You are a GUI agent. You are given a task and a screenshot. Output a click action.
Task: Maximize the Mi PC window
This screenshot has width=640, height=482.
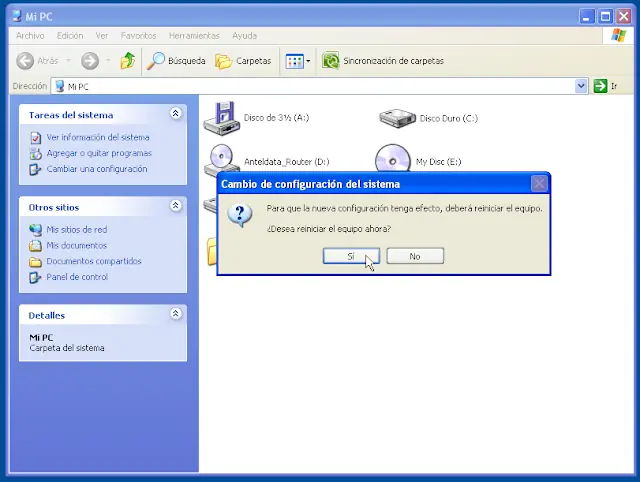[x=606, y=16]
